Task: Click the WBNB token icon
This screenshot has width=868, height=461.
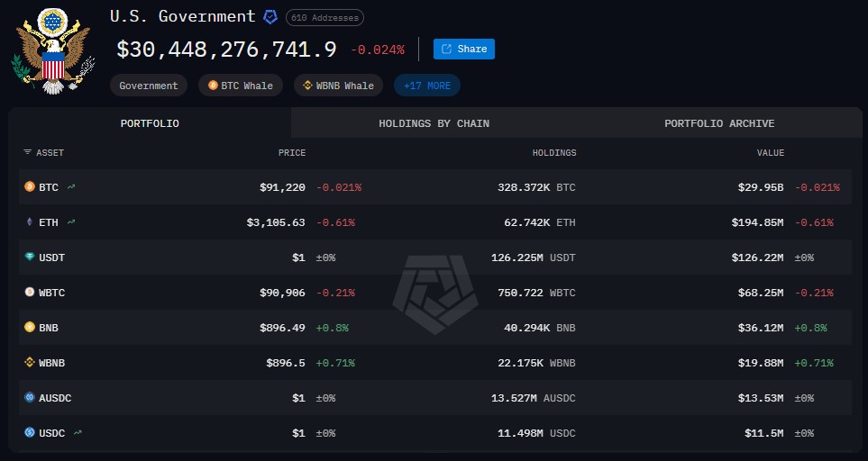Action: tap(30, 363)
